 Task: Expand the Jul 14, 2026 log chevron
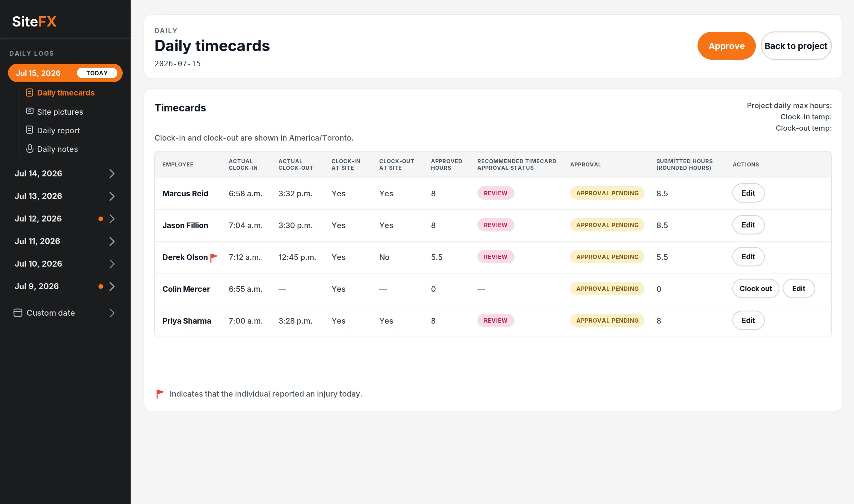(x=112, y=173)
